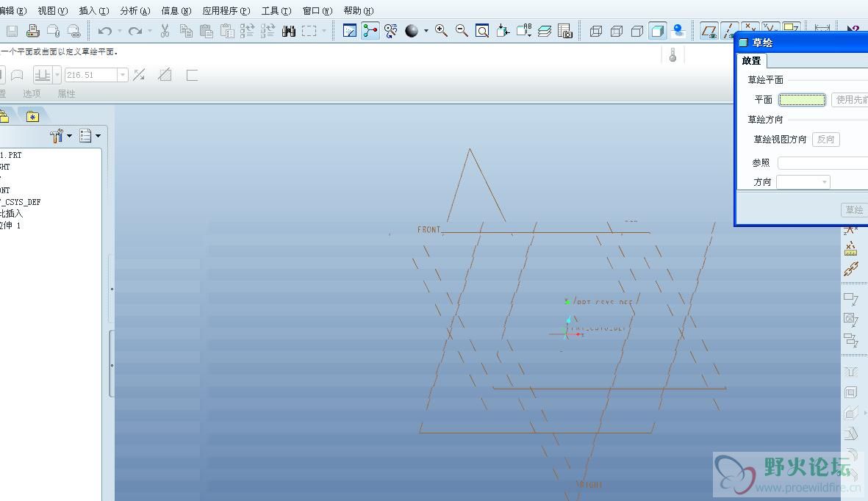This screenshot has width=868, height=501.
Task: Toggle datum planes display
Action: (x=709, y=31)
